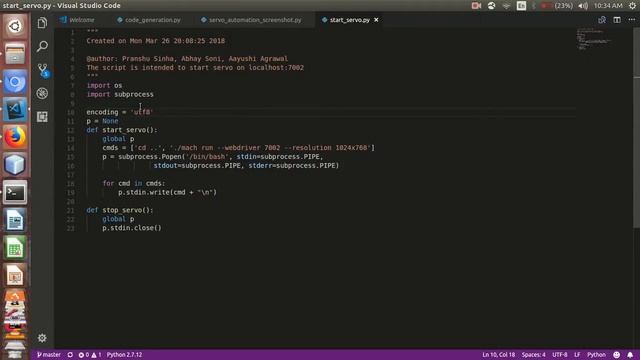This screenshot has height=360, width=640.
Task: Click the 'def stop_servo():' line
Action: click(x=120, y=210)
